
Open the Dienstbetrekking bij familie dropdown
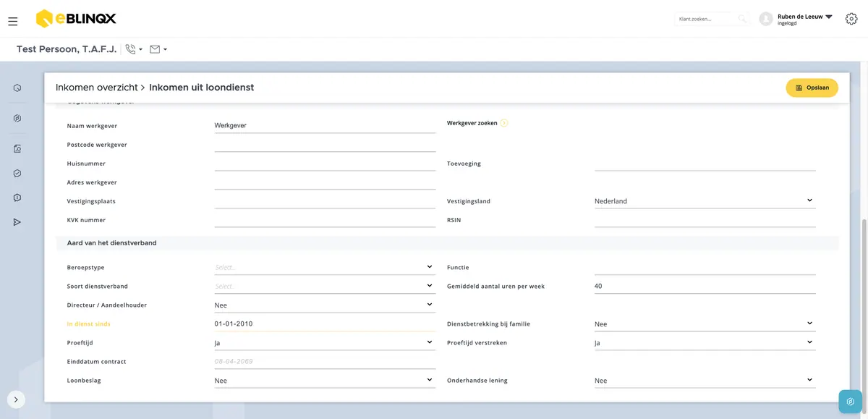(x=705, y=323)
